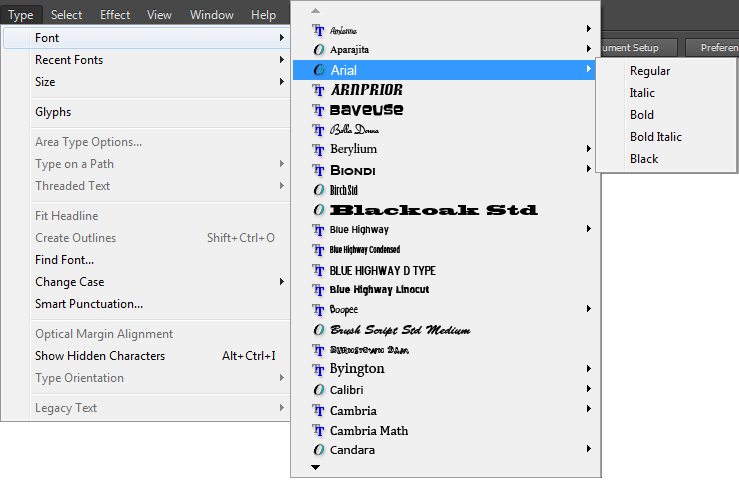
Task: Click the TrueType icon beside Arnprior font
Action: (x=319, y=90)
